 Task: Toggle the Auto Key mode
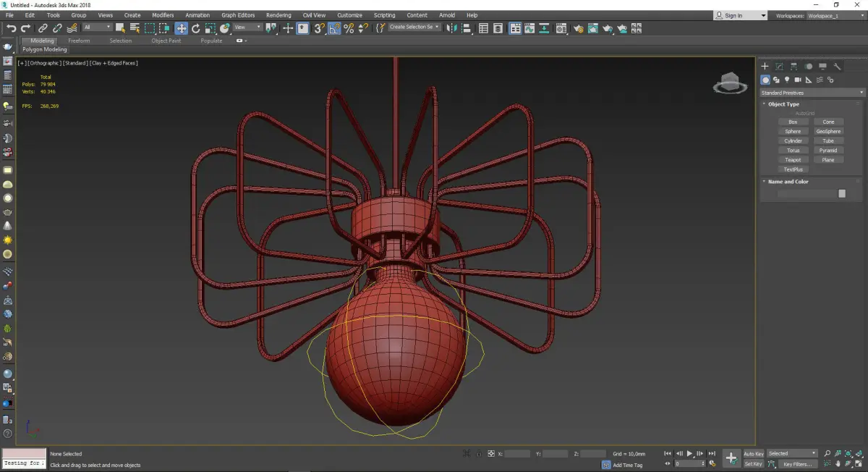(x=753, y=454)
